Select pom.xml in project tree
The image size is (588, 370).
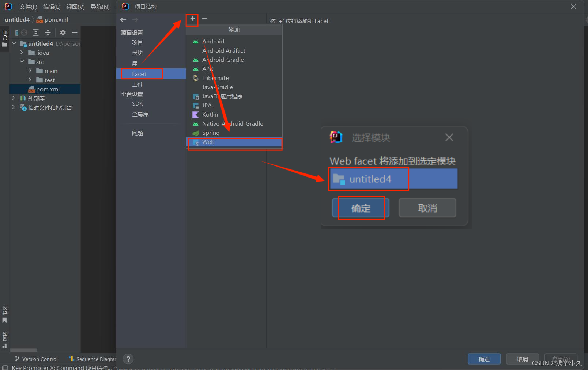(45, 89)
